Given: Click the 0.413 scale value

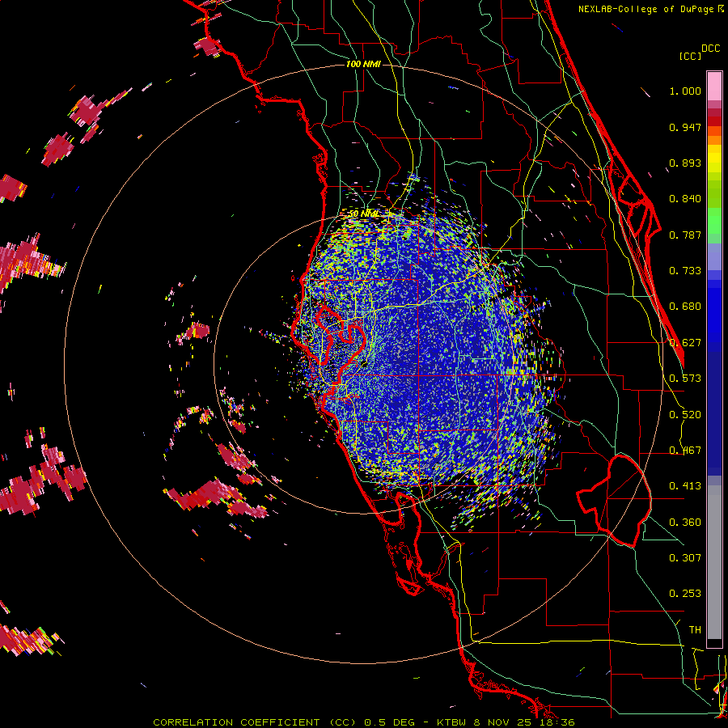Looking at the screenshot, I should coord(685,486).
